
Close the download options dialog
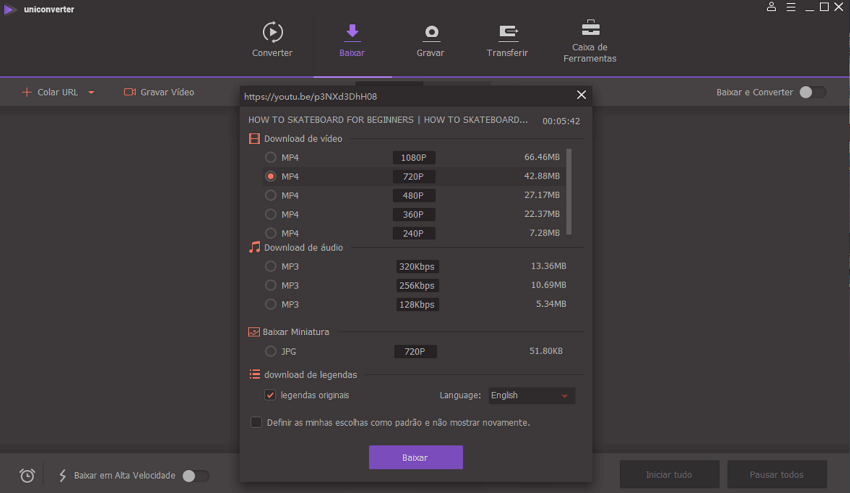pos(581,95)
